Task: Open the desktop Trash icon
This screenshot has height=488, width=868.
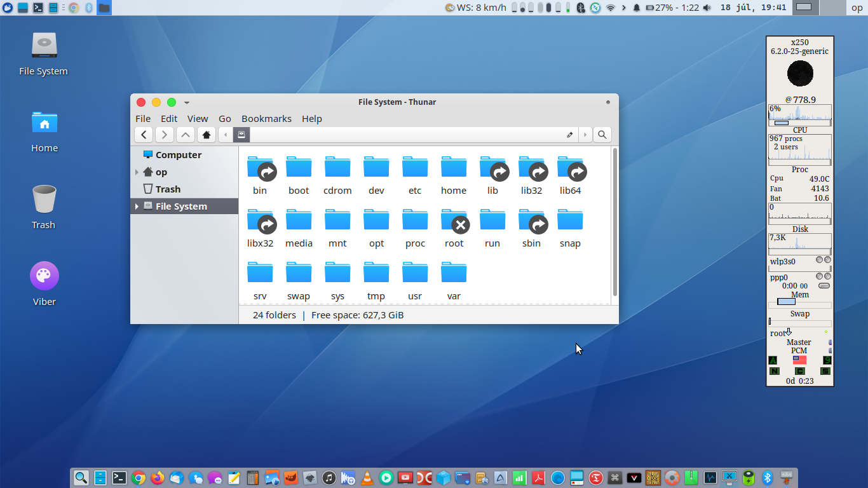Action: click(x=44, y=208)
